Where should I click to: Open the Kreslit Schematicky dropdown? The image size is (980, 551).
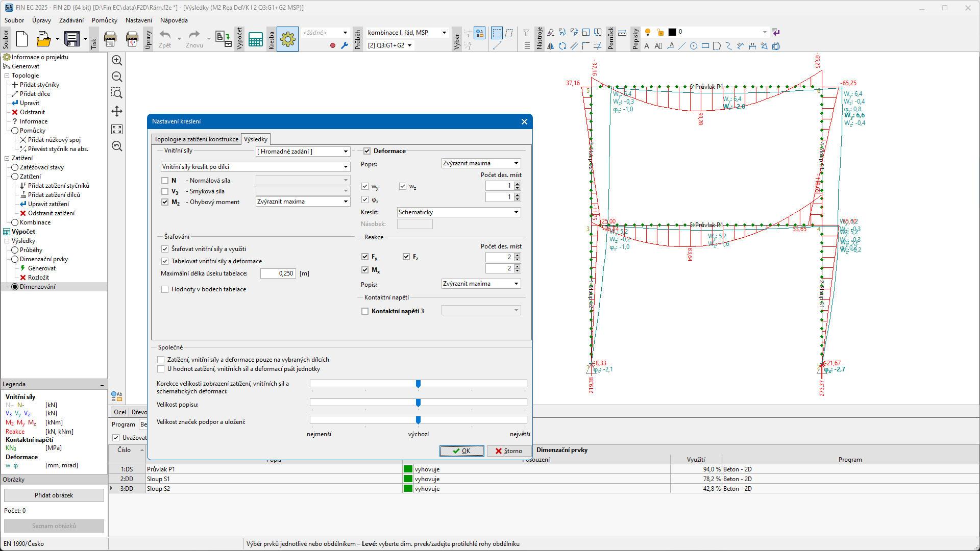458,212
